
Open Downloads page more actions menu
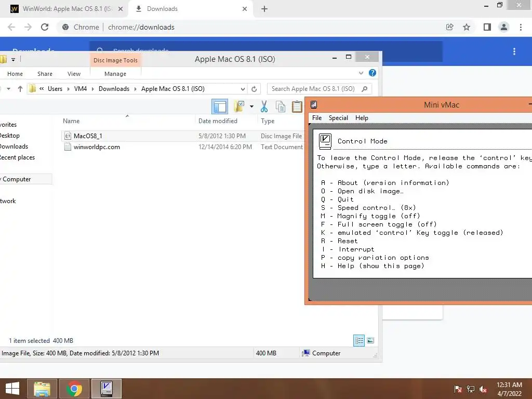pyautogui.click(x=514, y=51)
